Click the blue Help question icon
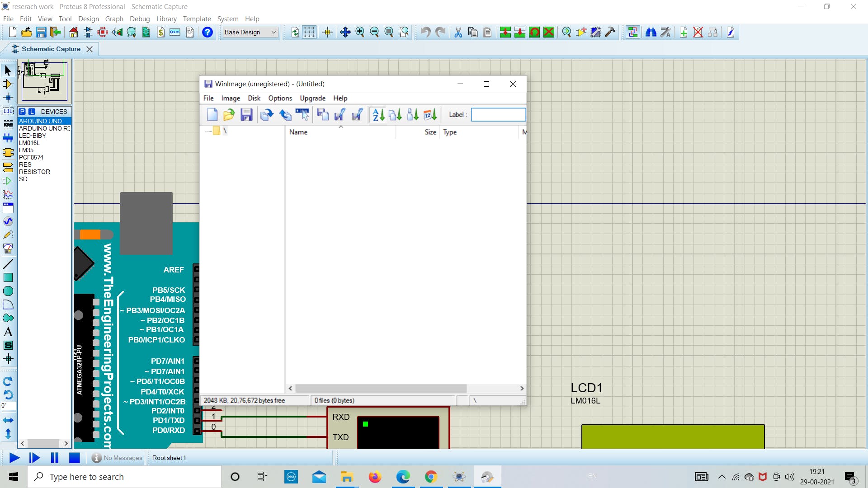The width and height of the screenshot is (868, 488). (x=208, y=32)
